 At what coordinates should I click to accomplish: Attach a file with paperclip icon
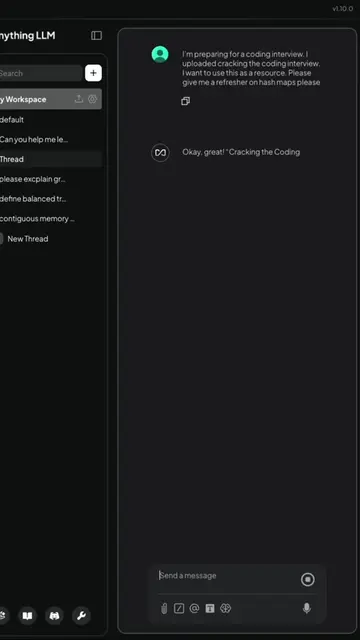pyautogui.click(x=164, y=609)
